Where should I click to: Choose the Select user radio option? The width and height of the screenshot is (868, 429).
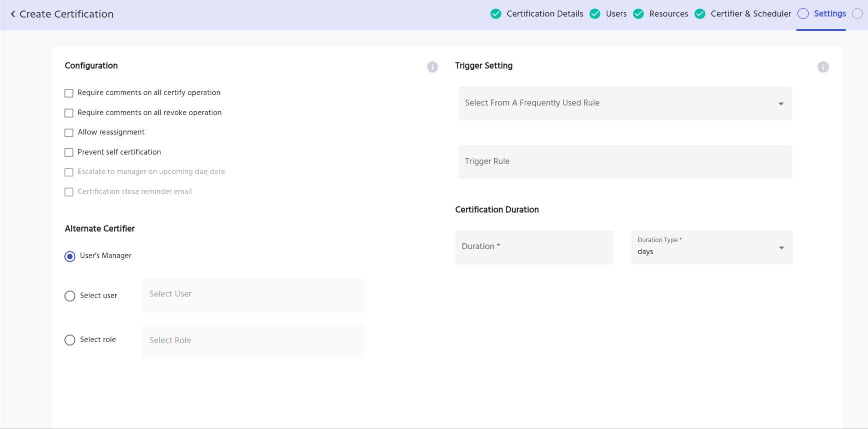click(70, 296)
